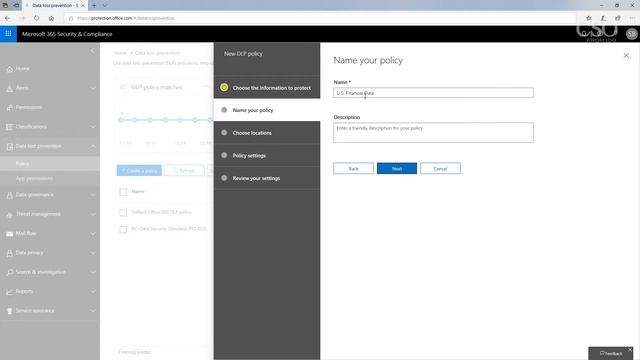The width and height of the screenshot is (640, 360).
Task: Open browser settings ellipsis menu
Action: coord(632,18)
